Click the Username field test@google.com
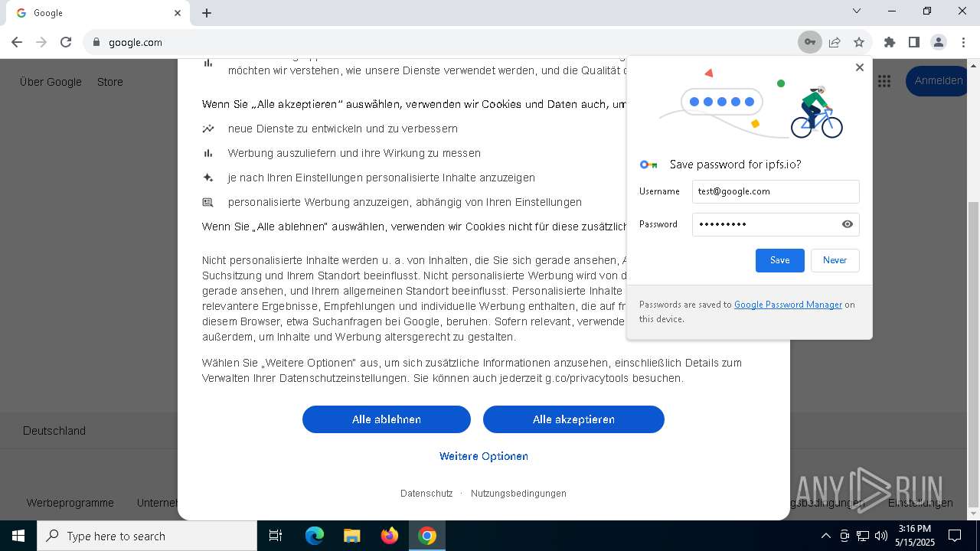Viewport: 980px width, 551px height. [776, 191]
